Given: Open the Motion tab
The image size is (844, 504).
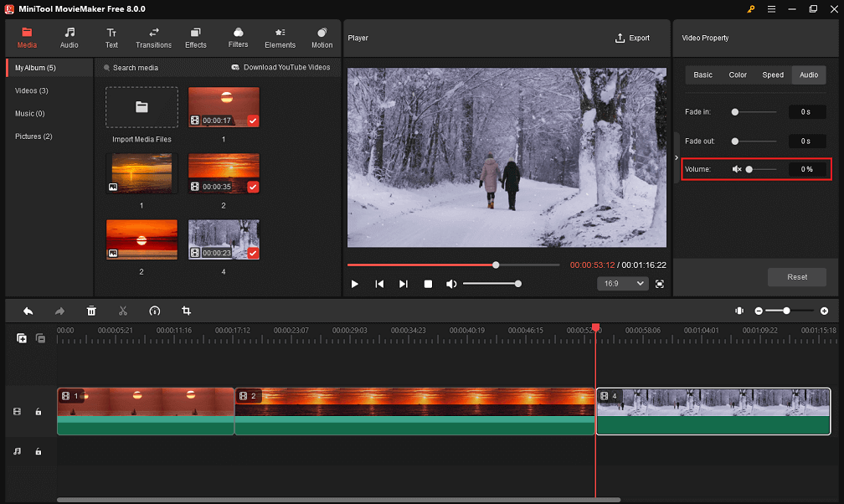Looking at the screenshot, I should click(322, 39).
